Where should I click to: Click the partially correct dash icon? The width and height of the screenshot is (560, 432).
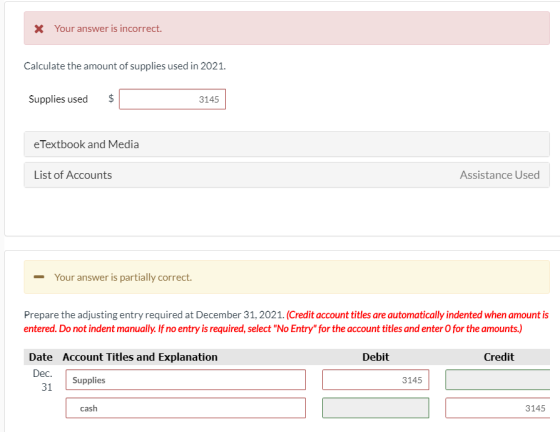39,277
